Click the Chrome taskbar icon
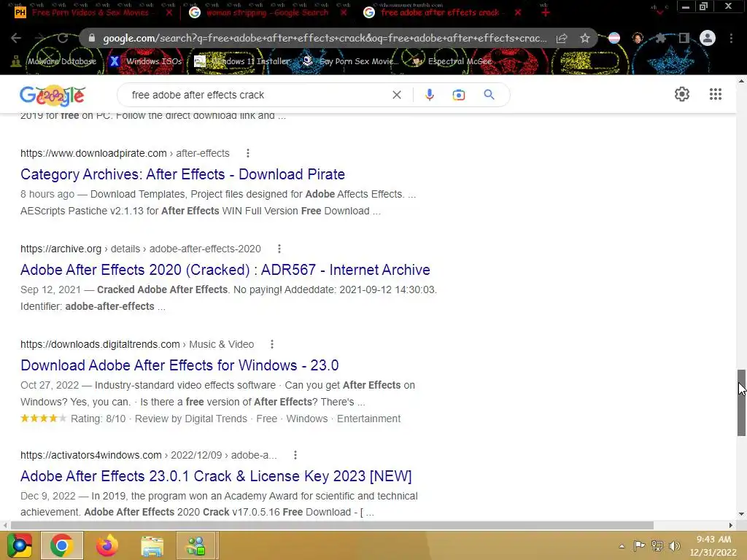This screenshot has width=747, height=560. (x=62, y=545)
